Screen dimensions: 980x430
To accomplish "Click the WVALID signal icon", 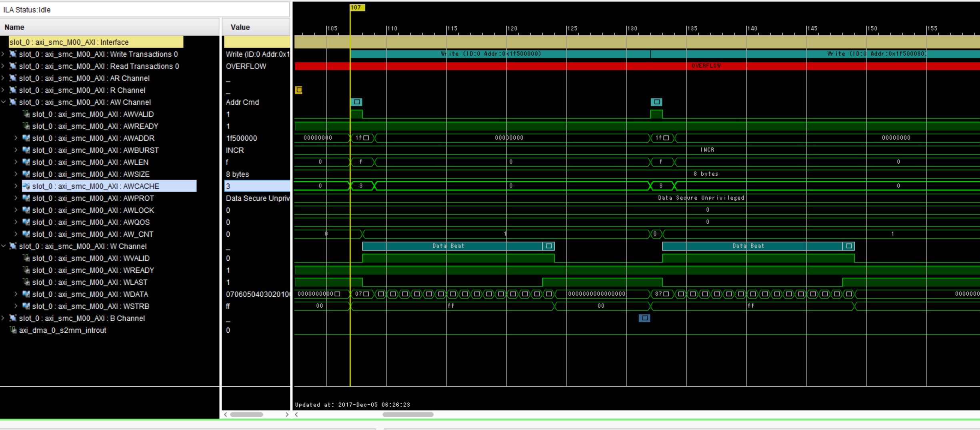I will coord(26,258).
